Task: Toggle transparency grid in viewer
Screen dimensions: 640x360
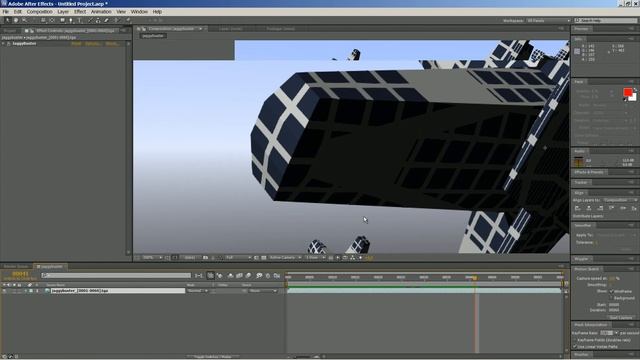Action: [264, 258]
